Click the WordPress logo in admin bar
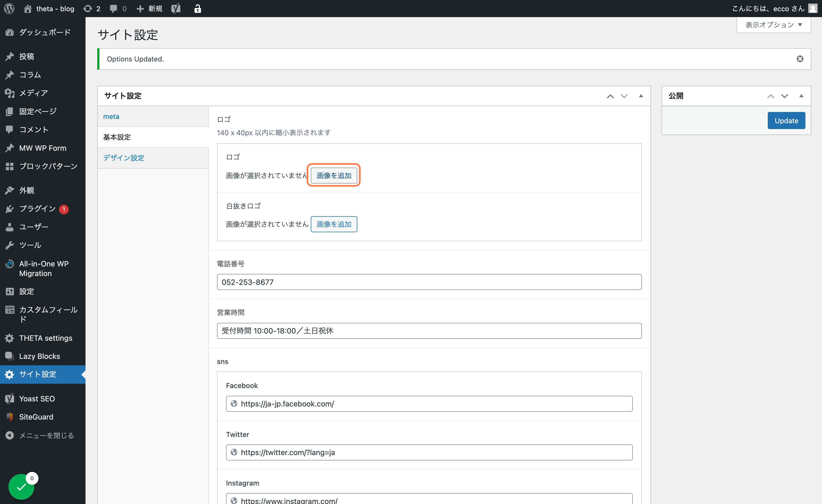Image resolution: width=822 pixels, height=504 pixels. click(9, 9)
